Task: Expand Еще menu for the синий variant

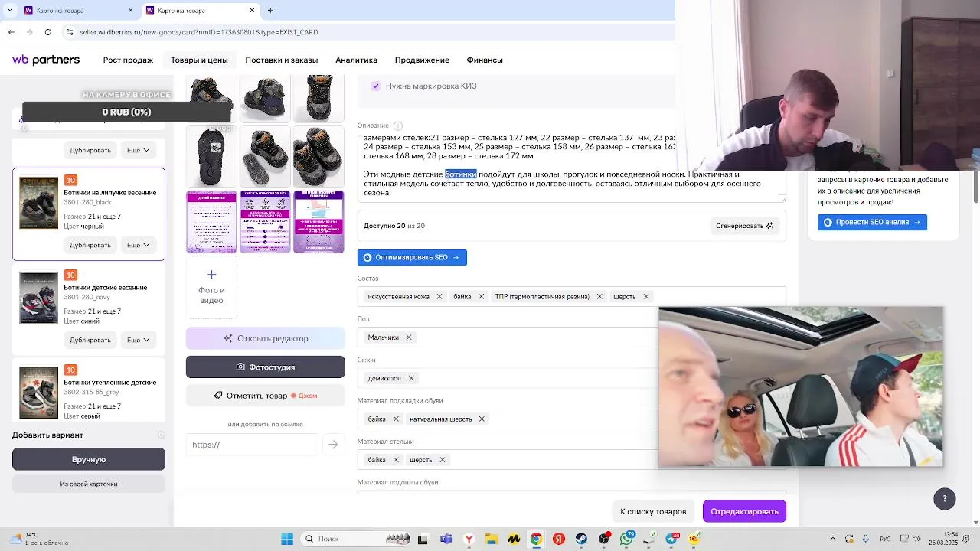Action: pos(139,340)
